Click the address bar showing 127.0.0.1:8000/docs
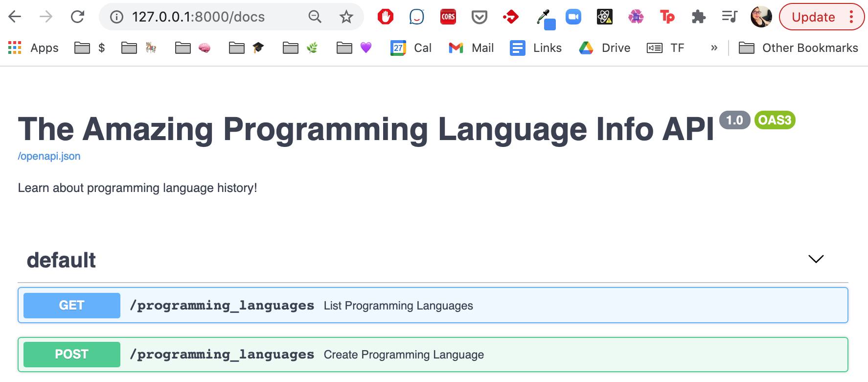 198,17
